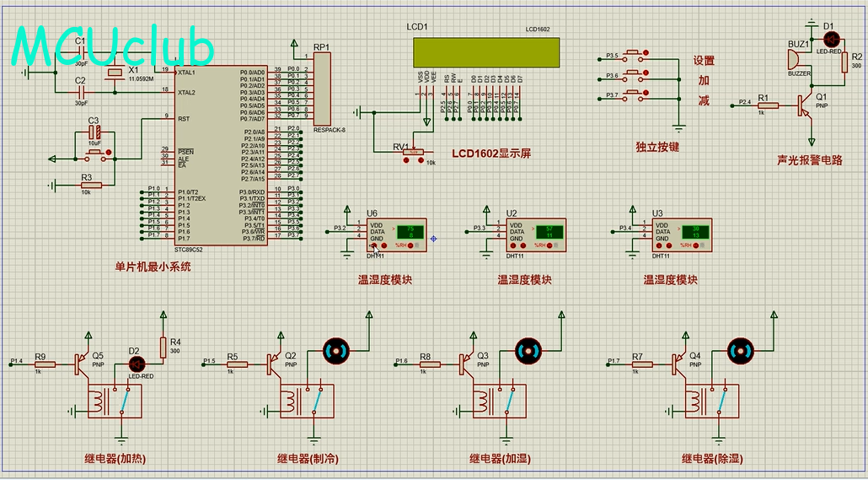This screenshot has width=868, height=480.
Task: Toggle red latch dot on P3.6 button
Action: (x=646, y=75)
